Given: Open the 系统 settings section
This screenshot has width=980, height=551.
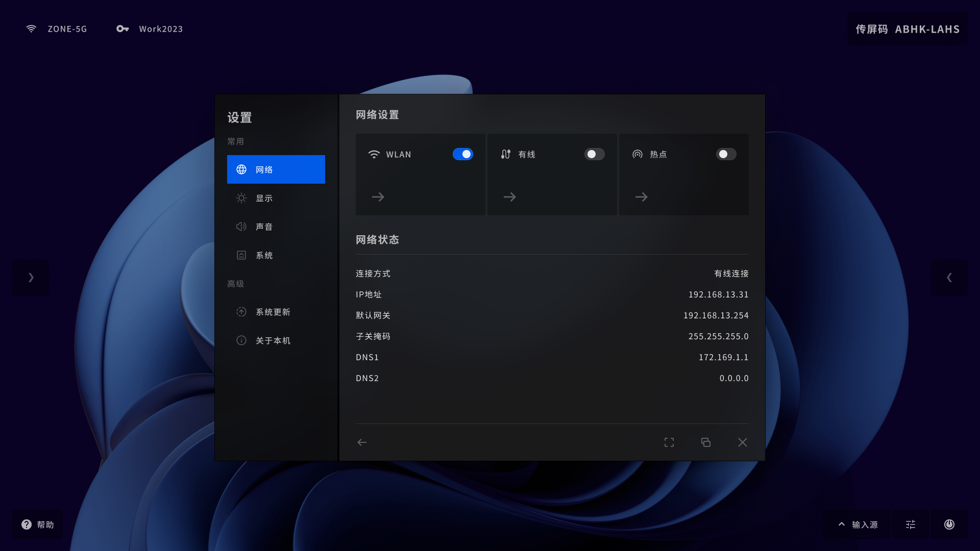Looking at the screenshot, I should tap(276, 255).
